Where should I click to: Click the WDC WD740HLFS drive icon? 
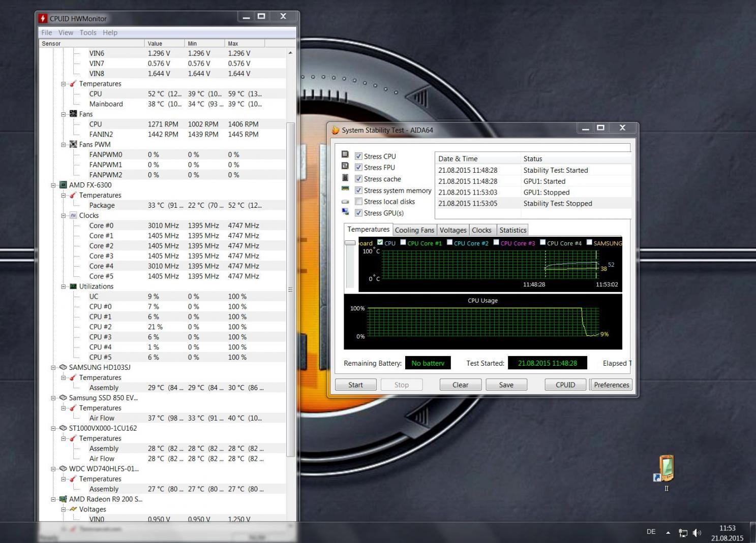click(x=63, y=468)
